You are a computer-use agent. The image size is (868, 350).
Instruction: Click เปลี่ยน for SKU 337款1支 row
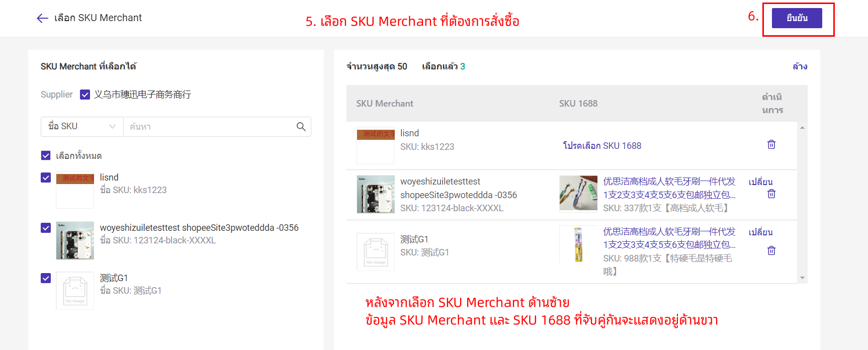(x=760, y=182)
